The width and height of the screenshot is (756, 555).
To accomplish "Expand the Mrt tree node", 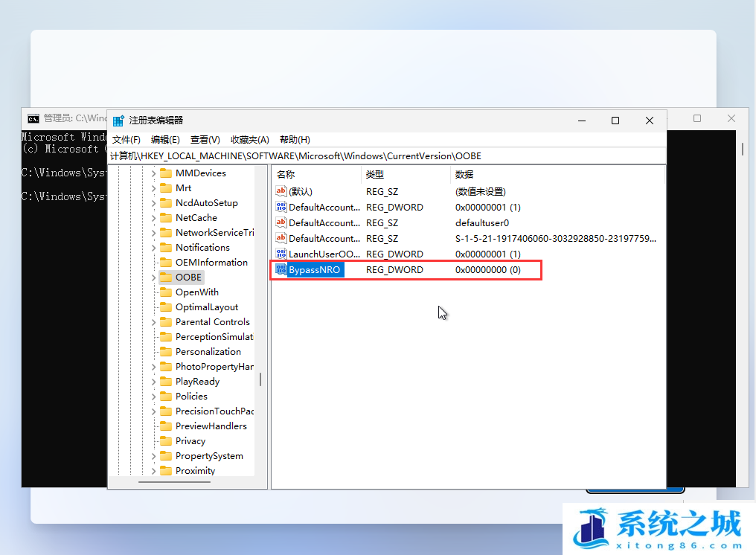I will point(154,188).
